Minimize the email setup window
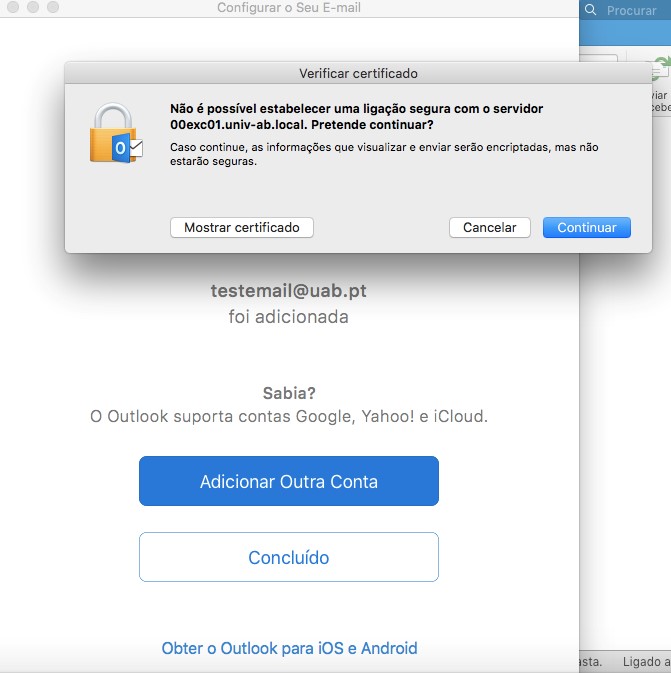This screenshot has width=671, height=673. (x=31, y=8)
